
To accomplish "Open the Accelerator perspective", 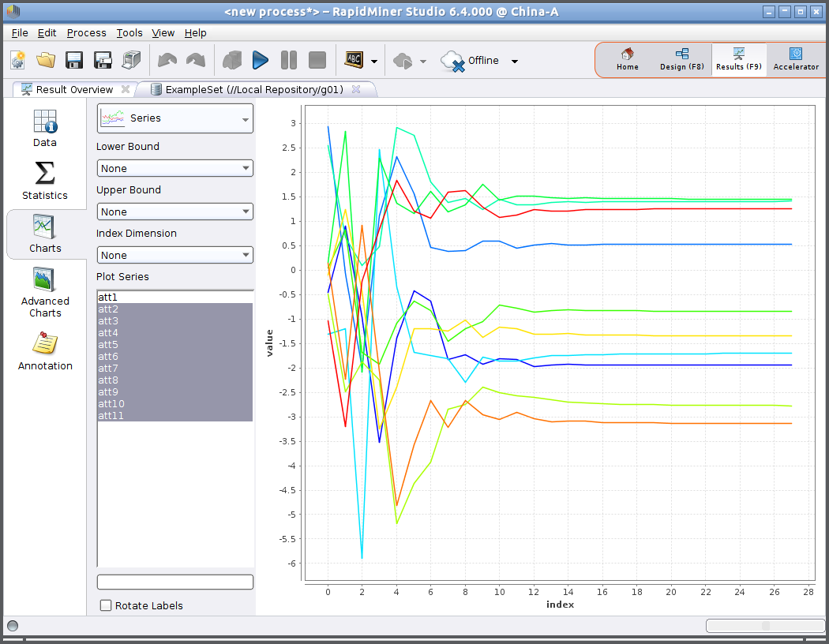I will pos(796,60).
